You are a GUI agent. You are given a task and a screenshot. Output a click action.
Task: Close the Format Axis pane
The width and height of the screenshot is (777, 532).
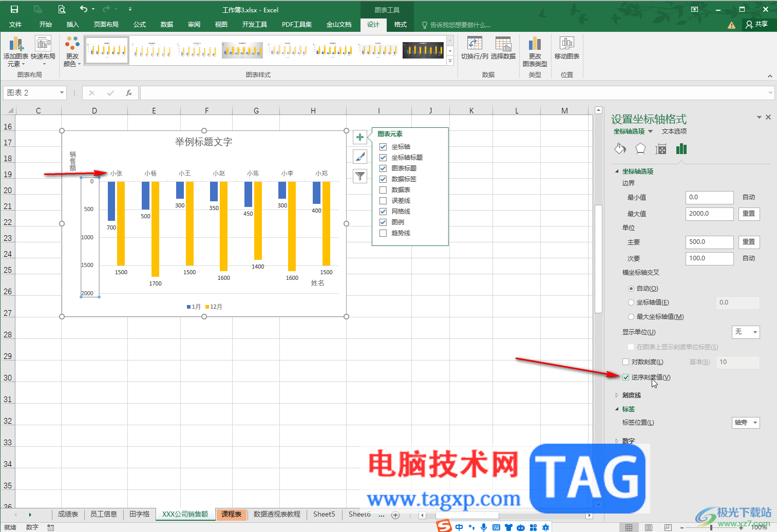click(x=768, y=117)
